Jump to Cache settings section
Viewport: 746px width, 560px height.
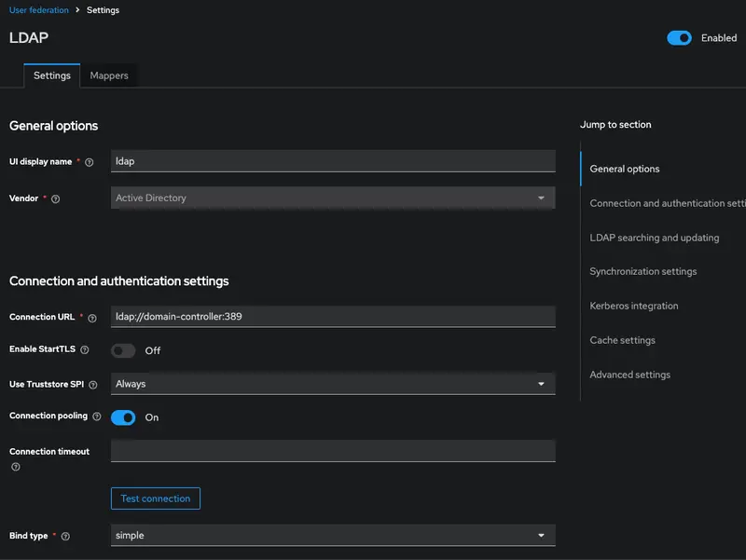click(x=622, y=340)
